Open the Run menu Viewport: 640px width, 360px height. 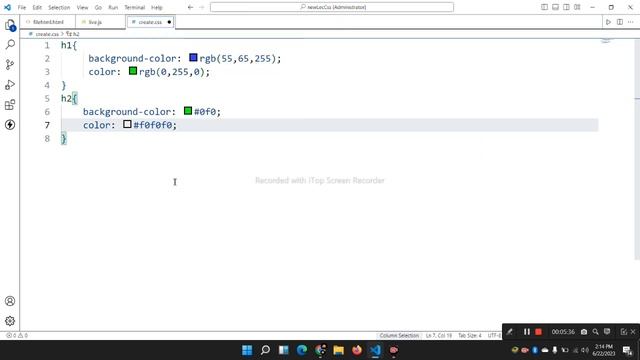click(x=113, y=7)
